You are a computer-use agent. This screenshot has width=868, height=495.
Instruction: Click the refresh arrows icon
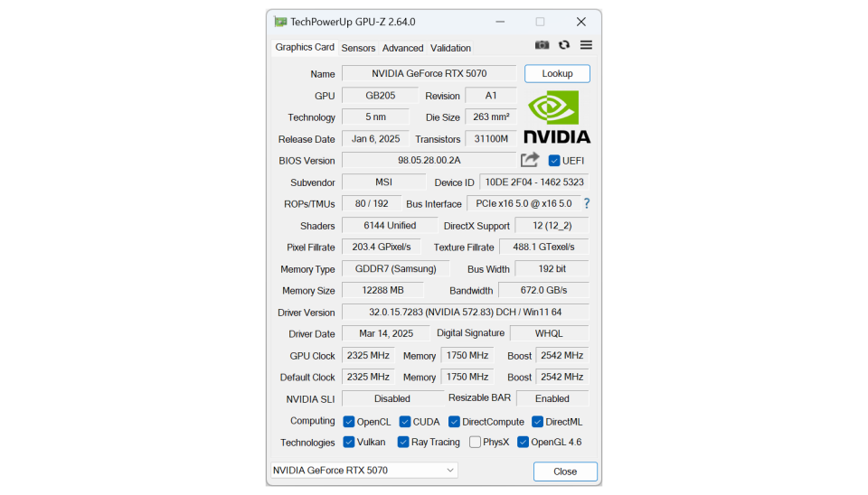(x=564, y=45)
